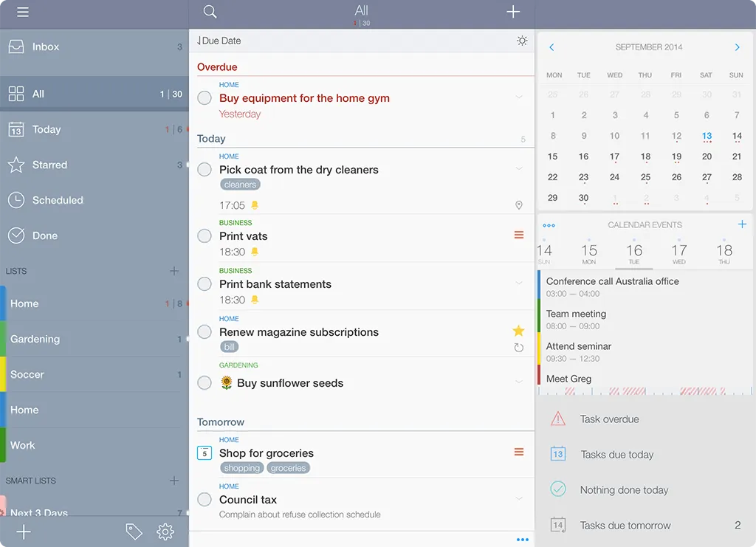Viewport: 756px width, 547px height.
Task: Open the Scheduled sidebar item
Action: coord(58,201)
